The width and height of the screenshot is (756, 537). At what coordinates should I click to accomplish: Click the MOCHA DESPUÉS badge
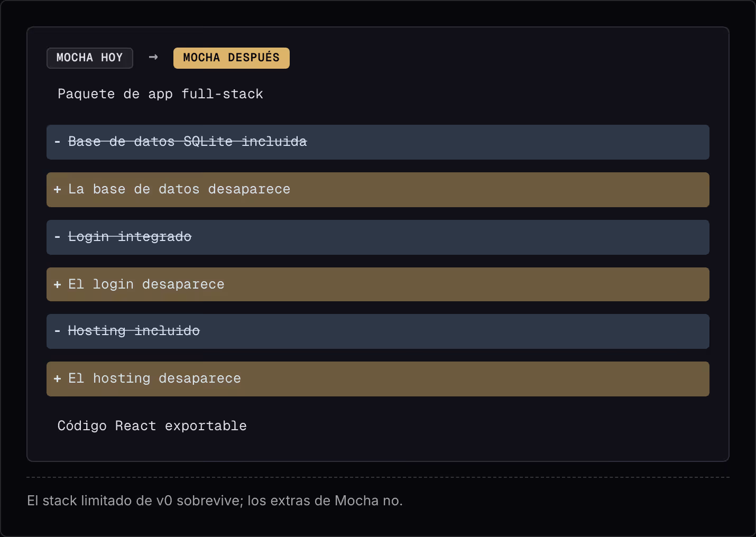tap(232, 58)
